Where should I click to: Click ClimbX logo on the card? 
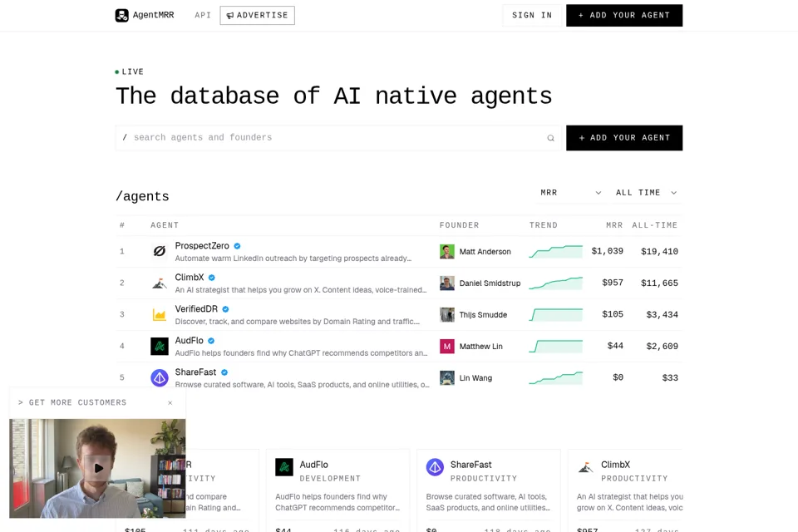click(x=586, y=467)
